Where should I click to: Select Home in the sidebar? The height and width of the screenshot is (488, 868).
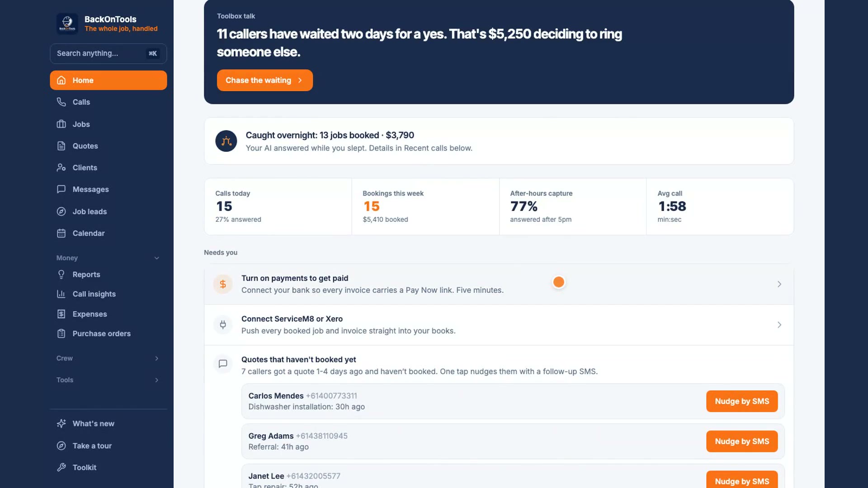click(x=108, y=80)
